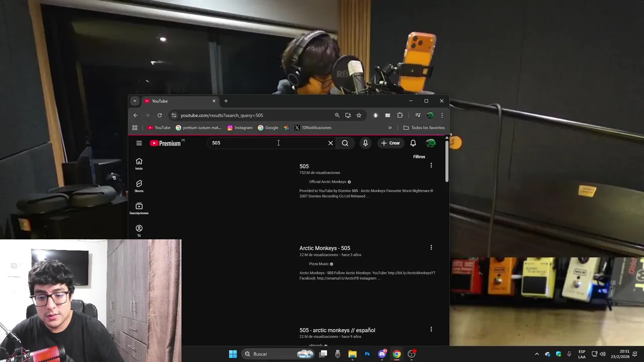
Task: Go to Inicio in the sidebar
Action: [x=139, y=164]
